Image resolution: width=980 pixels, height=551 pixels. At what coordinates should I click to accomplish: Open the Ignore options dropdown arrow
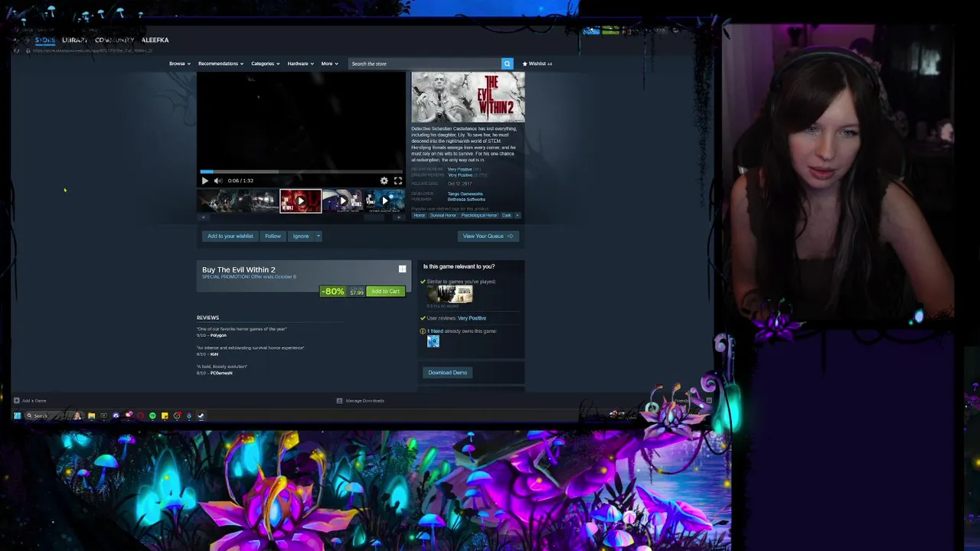(x=318, y=236)
